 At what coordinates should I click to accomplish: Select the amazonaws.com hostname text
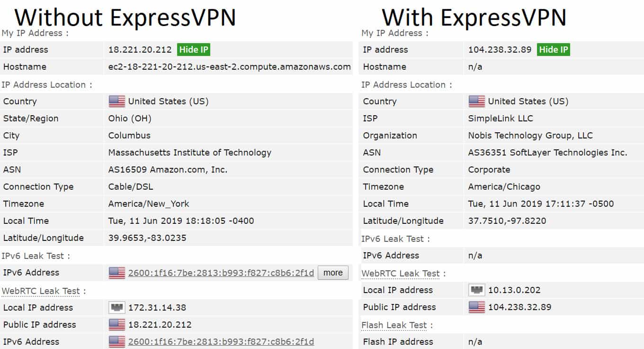pyautogui.click(x=230, y=67)
